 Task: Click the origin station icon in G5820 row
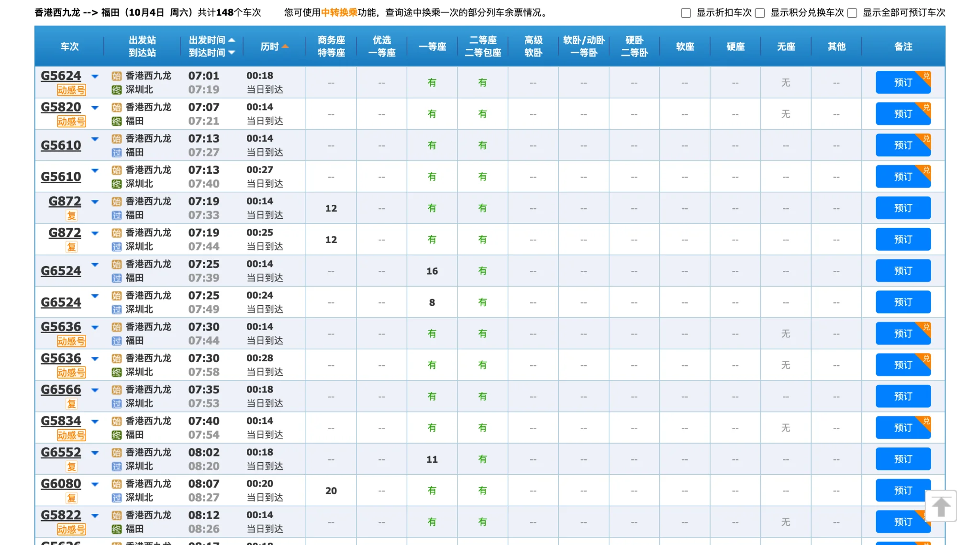click(116, 107)
